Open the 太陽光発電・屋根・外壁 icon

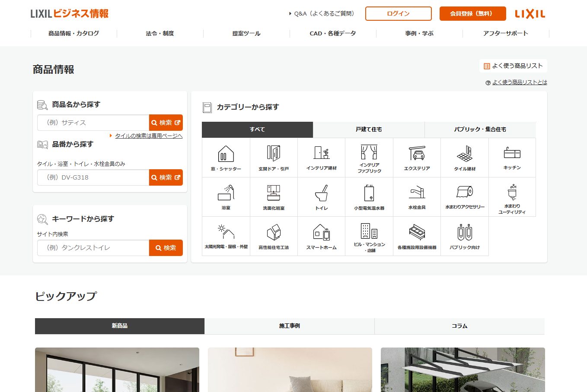[226, 236]
